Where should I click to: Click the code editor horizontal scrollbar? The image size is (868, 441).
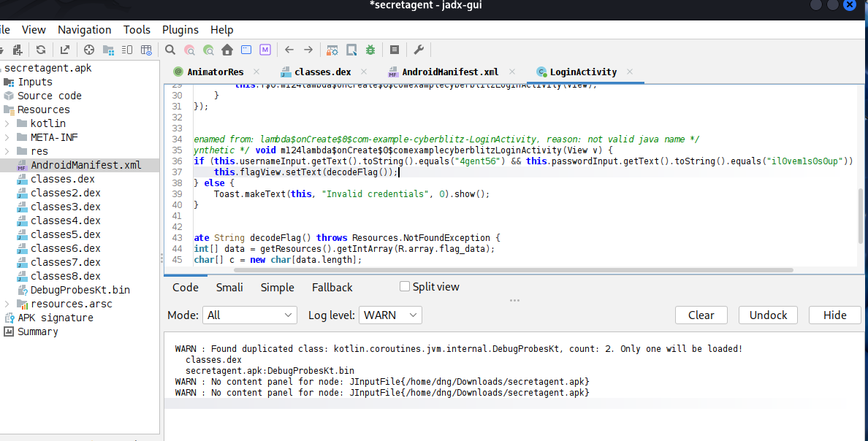coord(513,270)
